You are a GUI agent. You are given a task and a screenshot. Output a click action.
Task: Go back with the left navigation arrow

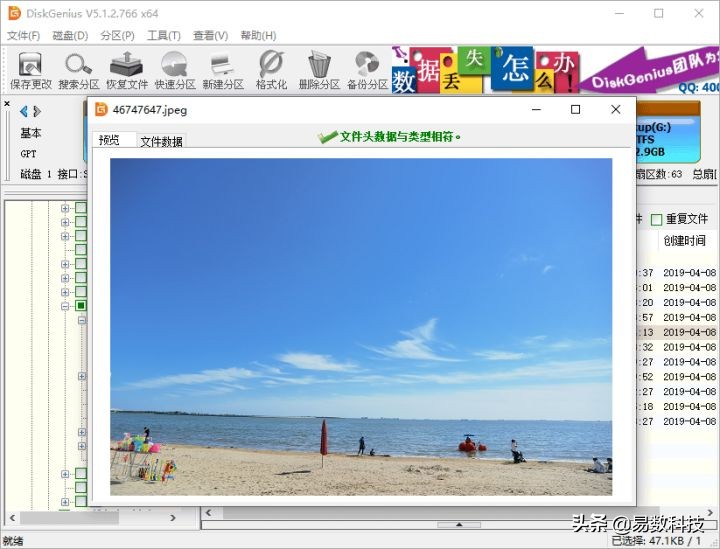[24, 111]
